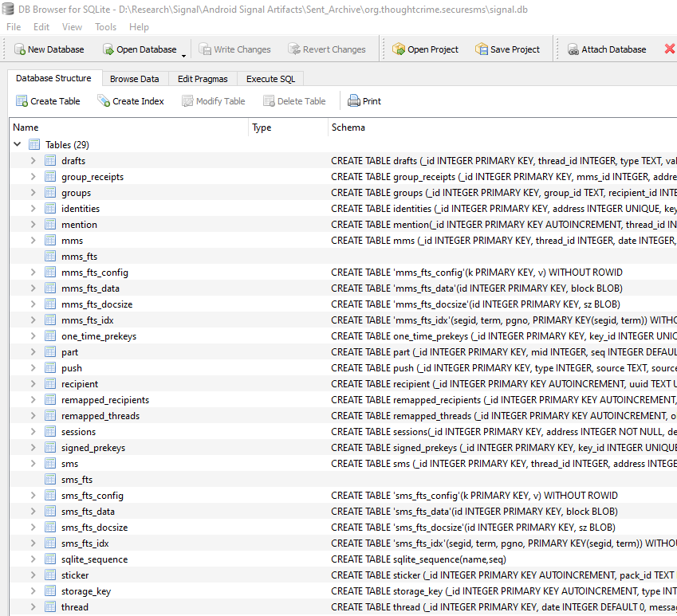
Task: Click the red X close database icon
Action: click(x=670, y=49)
